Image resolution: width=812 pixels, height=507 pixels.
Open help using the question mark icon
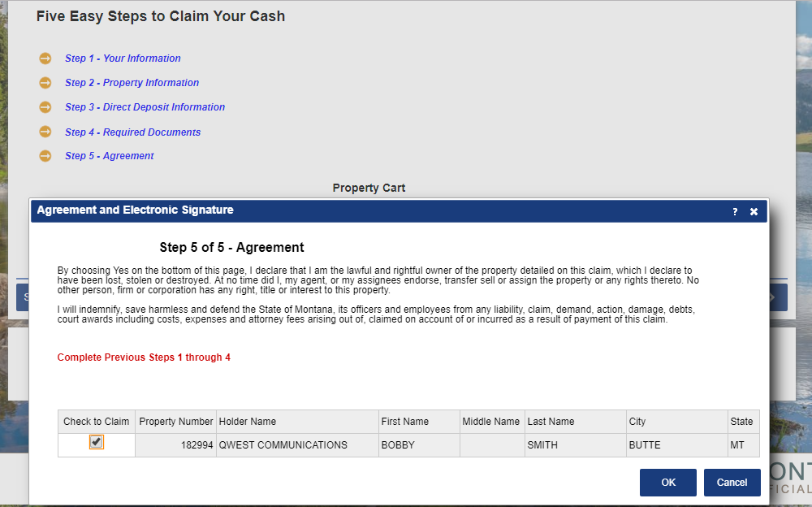[x=734, y=210]
